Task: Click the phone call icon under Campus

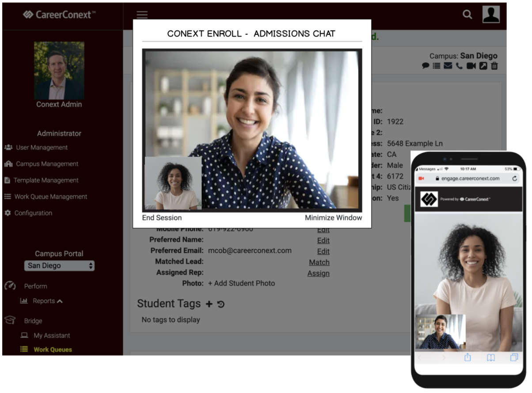Action: coord(460,66)
